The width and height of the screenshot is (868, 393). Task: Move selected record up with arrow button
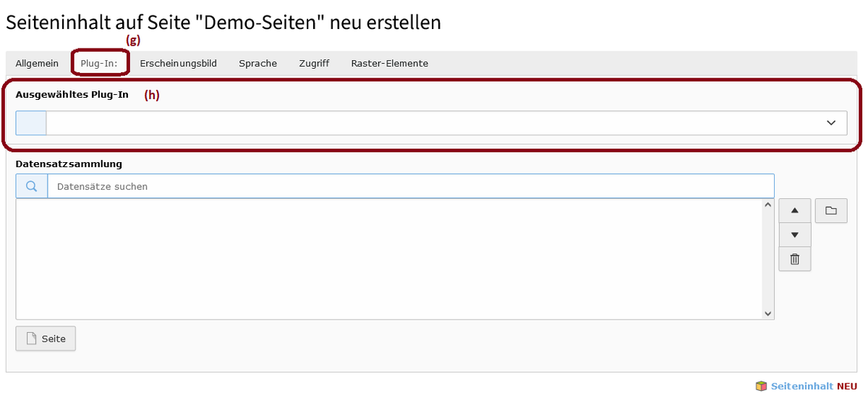[795, 211]
